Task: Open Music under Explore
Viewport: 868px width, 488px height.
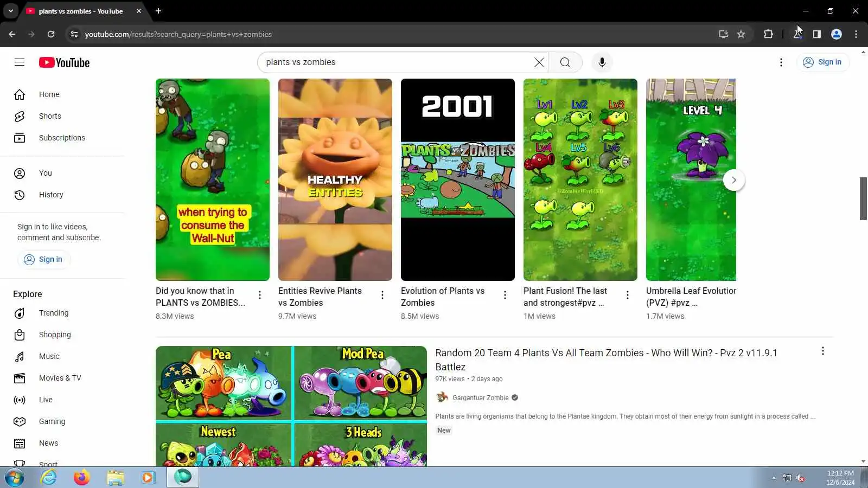Action: point(62,356)
